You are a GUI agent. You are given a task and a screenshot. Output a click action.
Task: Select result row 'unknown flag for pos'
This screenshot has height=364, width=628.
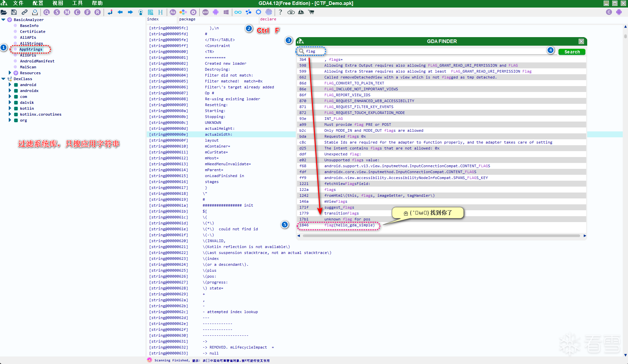pos(441,219)
